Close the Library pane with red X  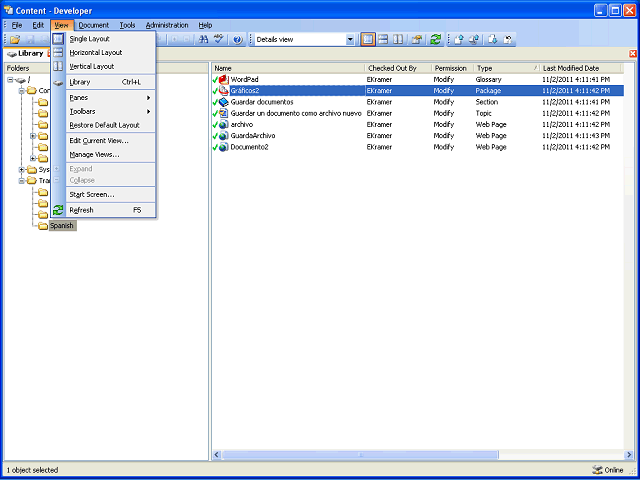pyautogui.click(x=633, y=53)
